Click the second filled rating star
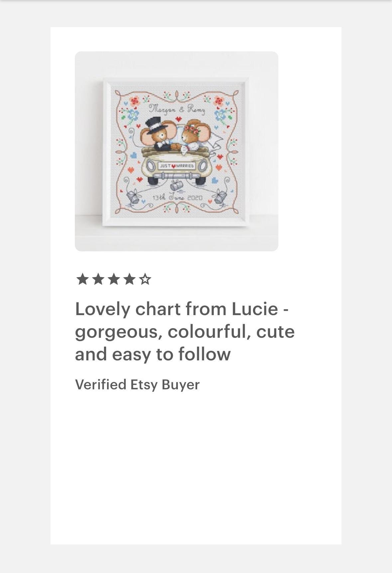This screenshot has width=392, height=573. coord(98,279)
